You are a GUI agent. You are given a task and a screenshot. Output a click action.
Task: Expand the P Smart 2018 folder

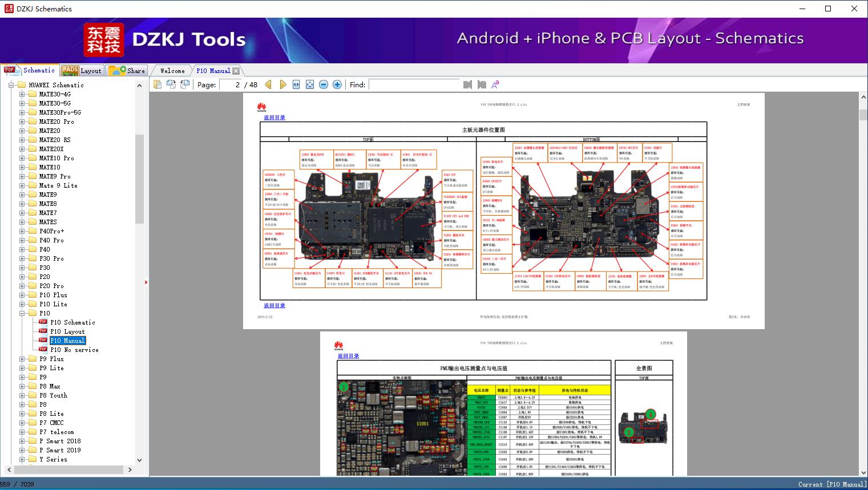click(22, 441)
